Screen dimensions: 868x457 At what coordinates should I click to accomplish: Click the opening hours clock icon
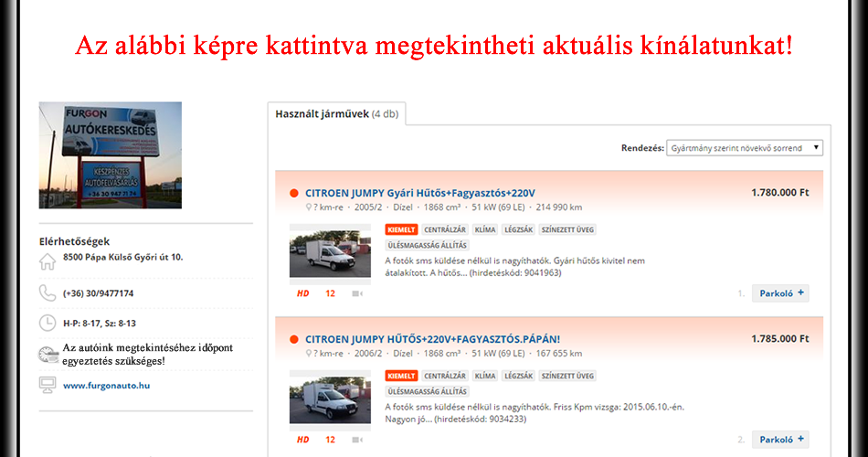point(48,323)
